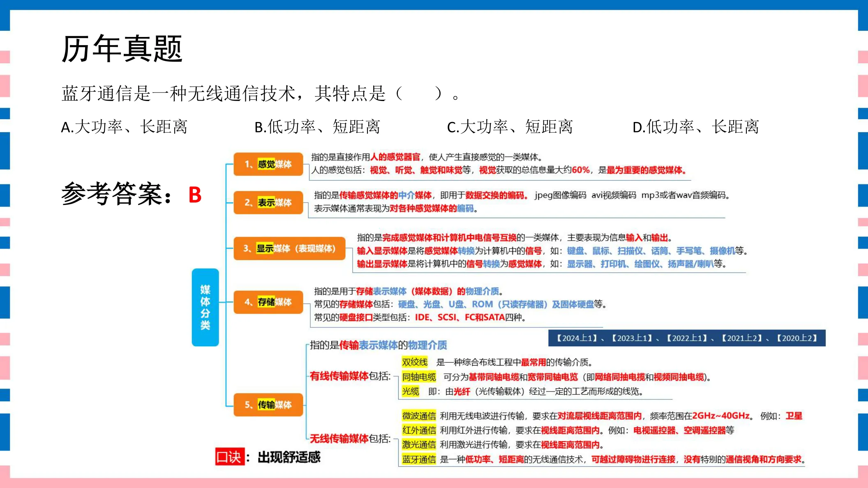Screen dimensions: 868x488
Task: Click the 有线传输媒体包括 label
Action: (x=350, y=376)
